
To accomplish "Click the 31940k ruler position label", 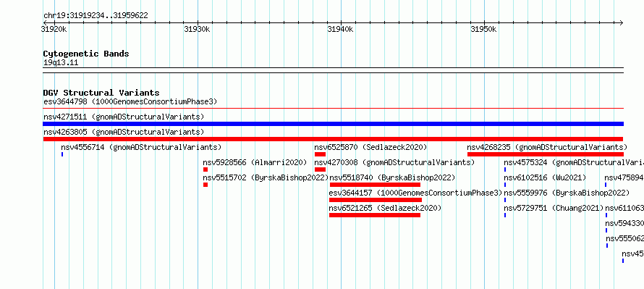I will [340, 29].
